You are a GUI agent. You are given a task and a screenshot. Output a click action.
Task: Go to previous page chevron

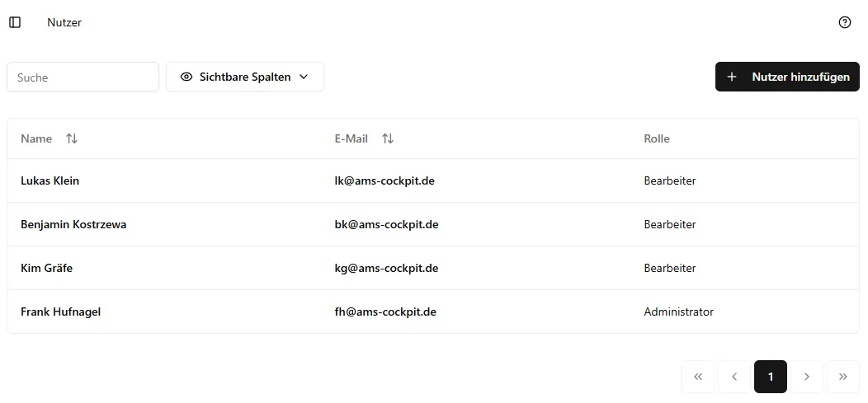(x=734, y=377)
